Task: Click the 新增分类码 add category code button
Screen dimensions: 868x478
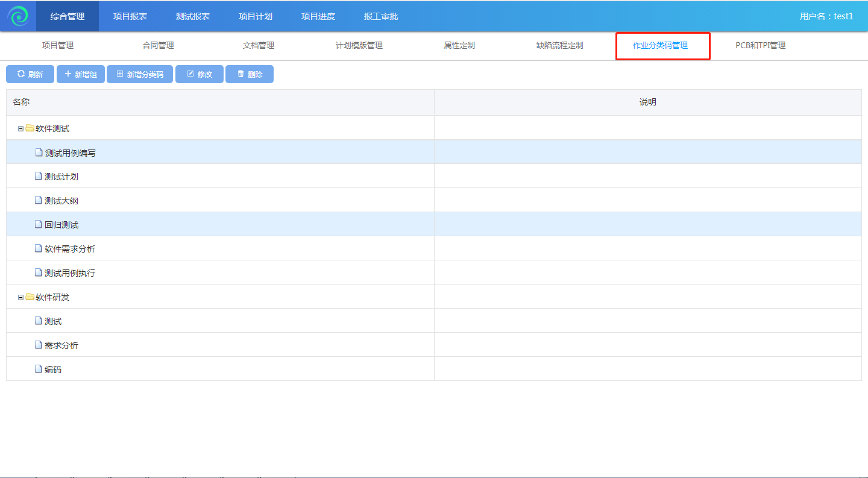Action: pos(140,74)
